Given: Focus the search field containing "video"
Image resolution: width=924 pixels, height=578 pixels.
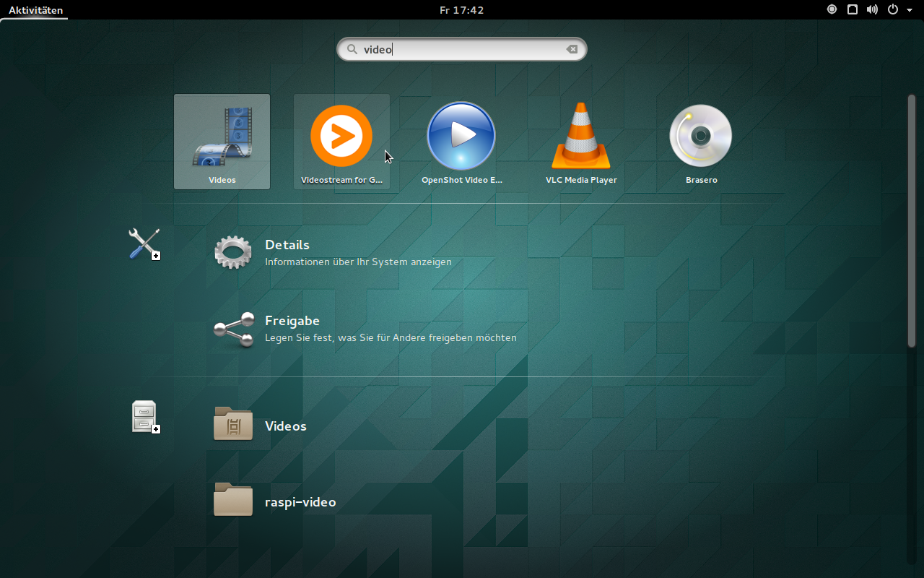Looking at the screenshot, I should tap(462, 49).
